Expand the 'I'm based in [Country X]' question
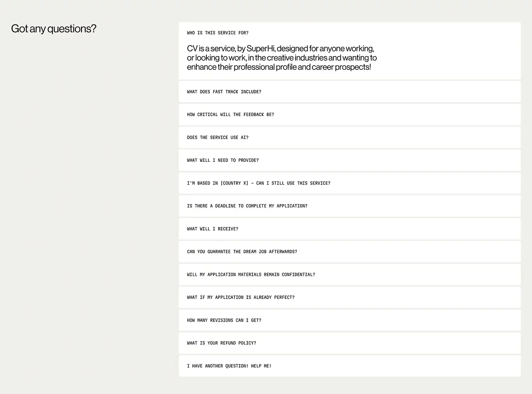Screen dimensions: 532x394 350,183
